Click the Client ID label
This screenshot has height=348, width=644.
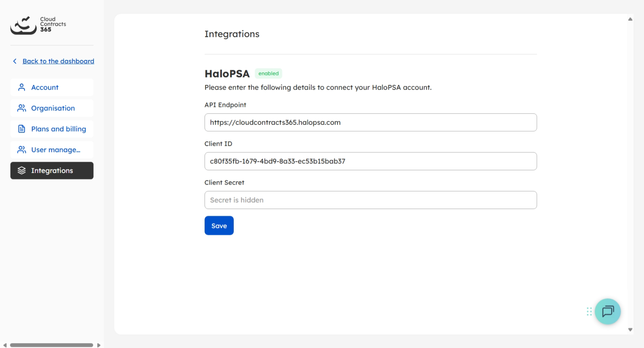coord(218,144)
